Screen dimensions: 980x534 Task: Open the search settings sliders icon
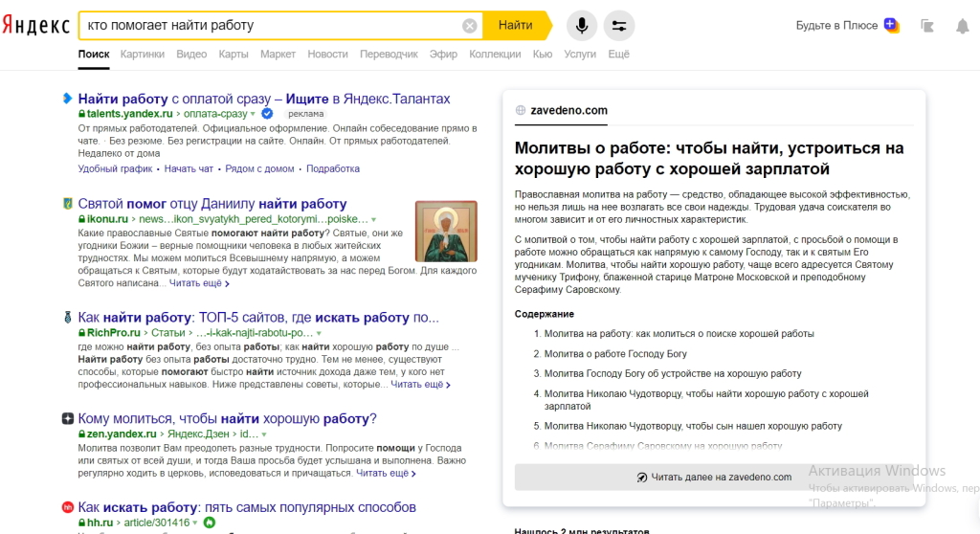click(x=619, y=26)
